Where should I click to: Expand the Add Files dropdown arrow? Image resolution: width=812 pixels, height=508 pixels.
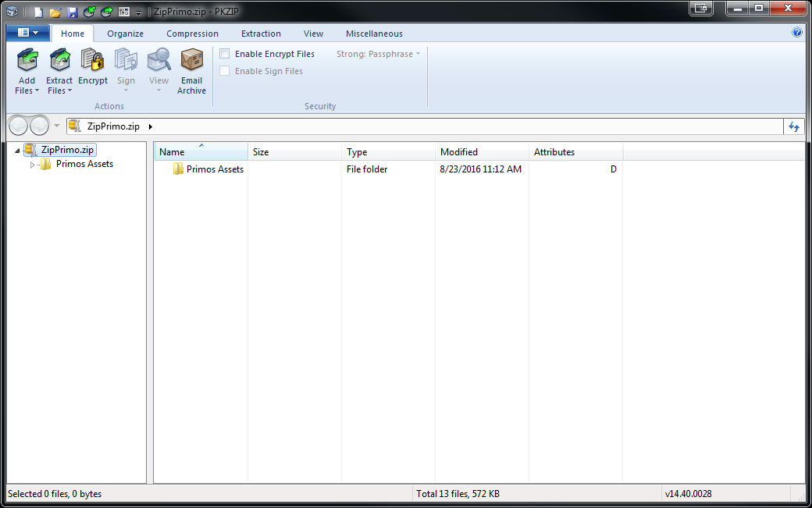[37, 91]
